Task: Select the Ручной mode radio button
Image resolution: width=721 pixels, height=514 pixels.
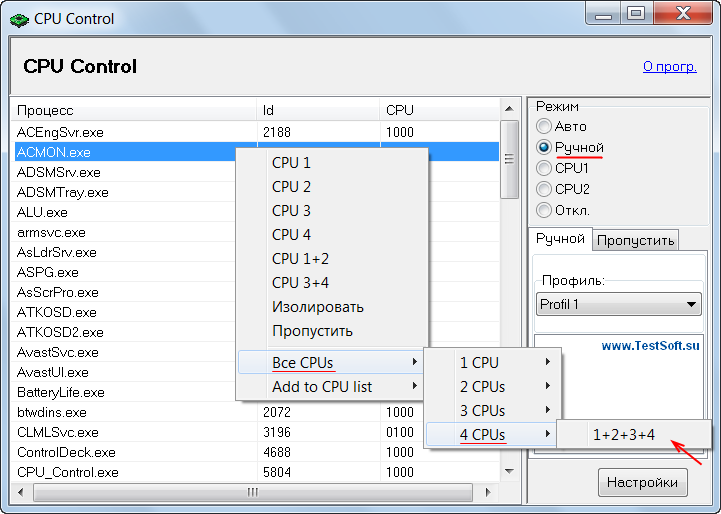Action: (x=544, y=147)
